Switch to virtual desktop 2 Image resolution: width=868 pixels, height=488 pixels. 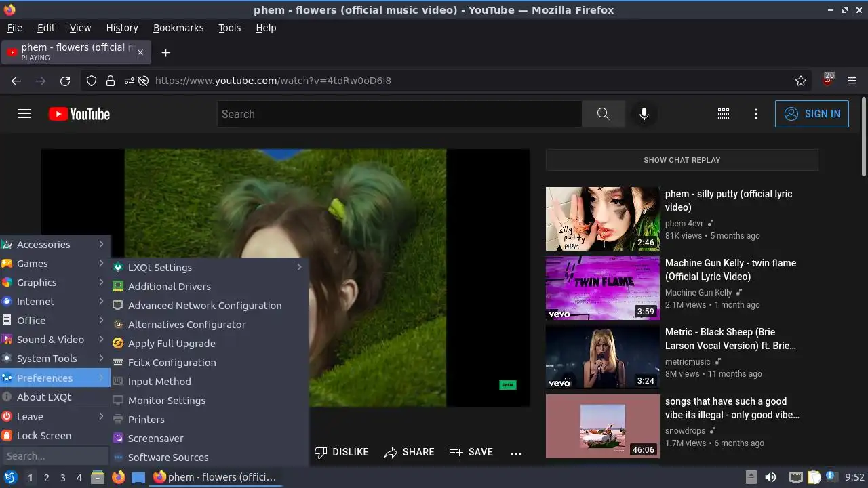46,478
